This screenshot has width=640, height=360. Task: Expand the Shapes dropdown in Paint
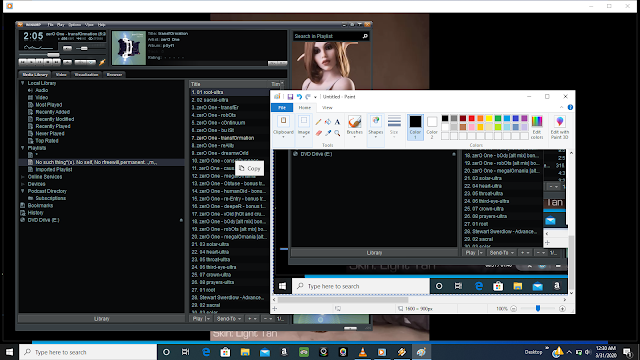pos(376,127)
